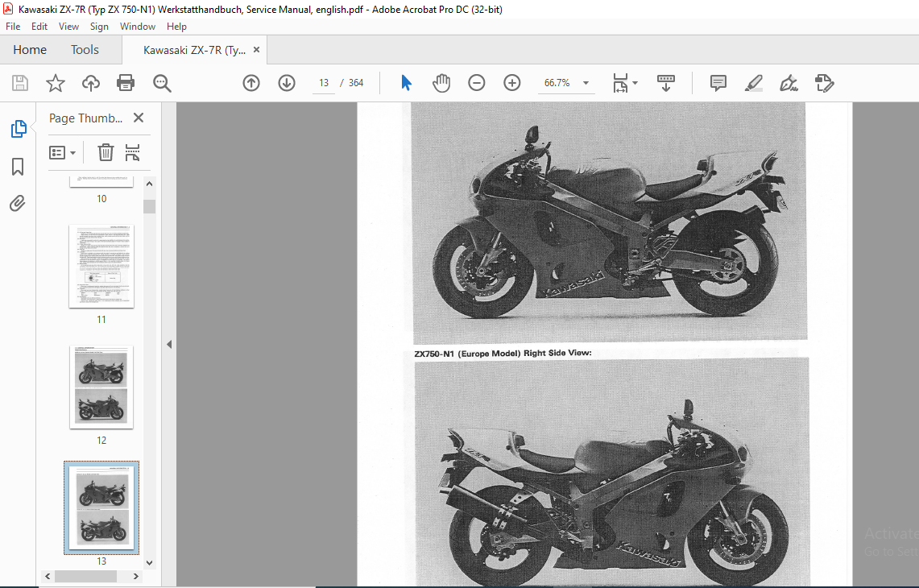The height and width of the screenshot is (588, 919).
Task: Add a comment sticky note
Action: point(718,83)
